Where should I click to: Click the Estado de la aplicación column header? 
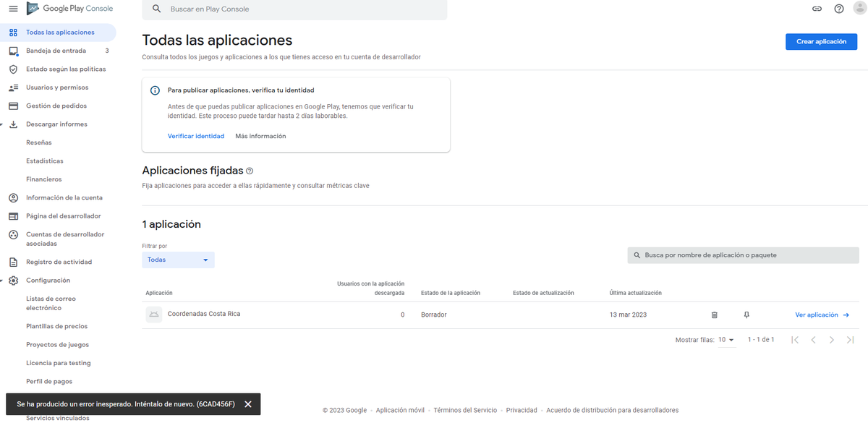tap(451, 293)
